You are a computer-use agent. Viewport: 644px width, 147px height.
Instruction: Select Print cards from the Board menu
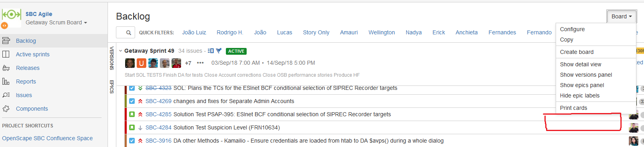[x=574, y=108]
